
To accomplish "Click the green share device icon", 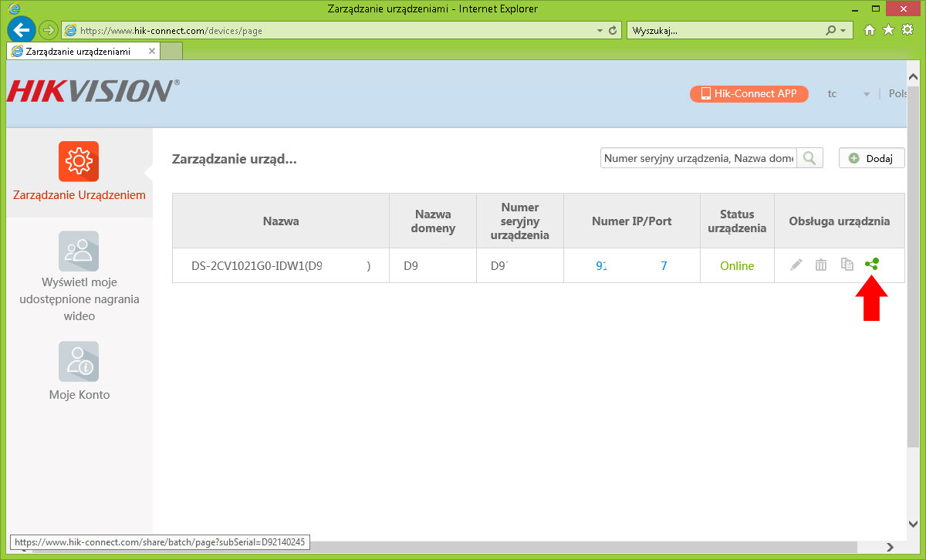I will tap(872, 265).
